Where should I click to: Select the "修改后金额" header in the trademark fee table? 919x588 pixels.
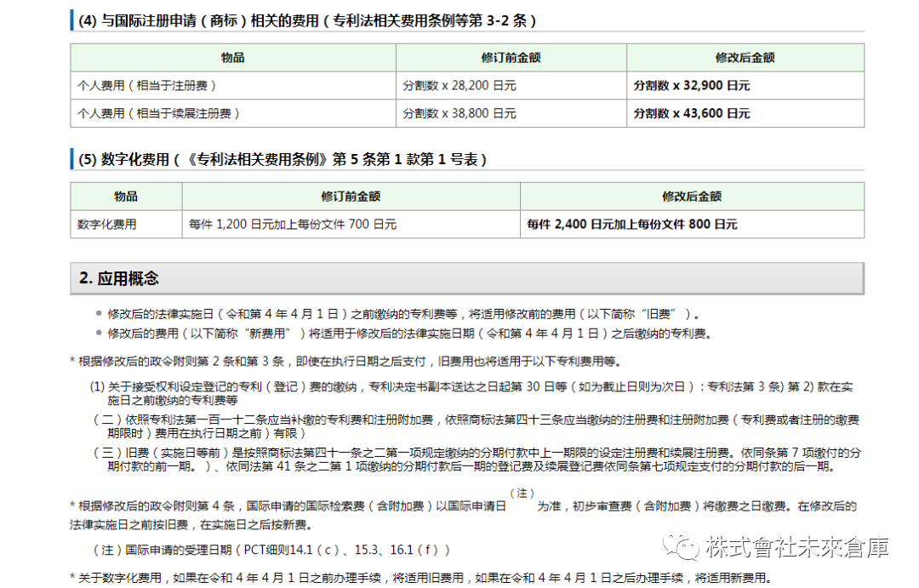pos(745,58)
